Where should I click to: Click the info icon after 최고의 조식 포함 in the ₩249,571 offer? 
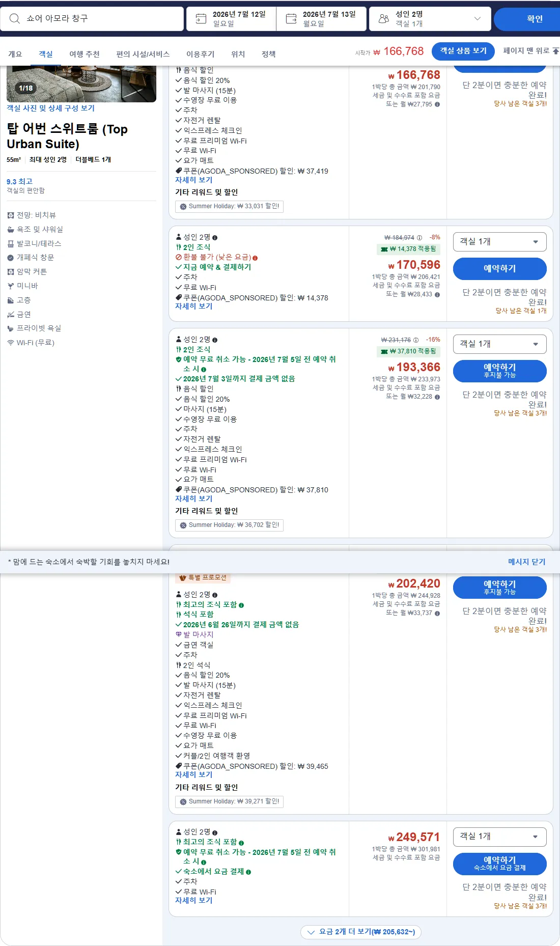[x=241, y=843]
